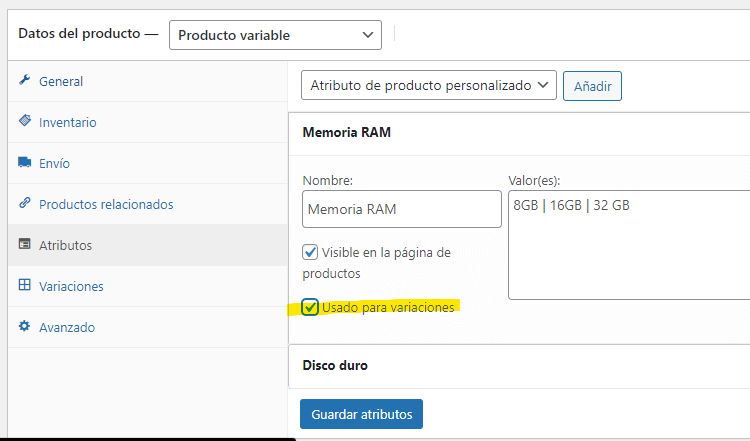Click the list icon beside Atributos
This screenshot has width=750, height=441.
tap(24, 244)
